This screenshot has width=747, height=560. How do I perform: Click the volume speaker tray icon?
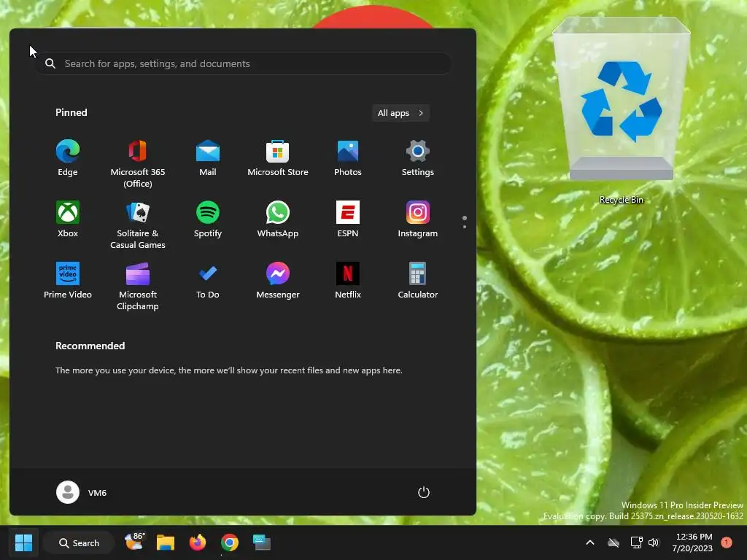(x=654, y=542)
